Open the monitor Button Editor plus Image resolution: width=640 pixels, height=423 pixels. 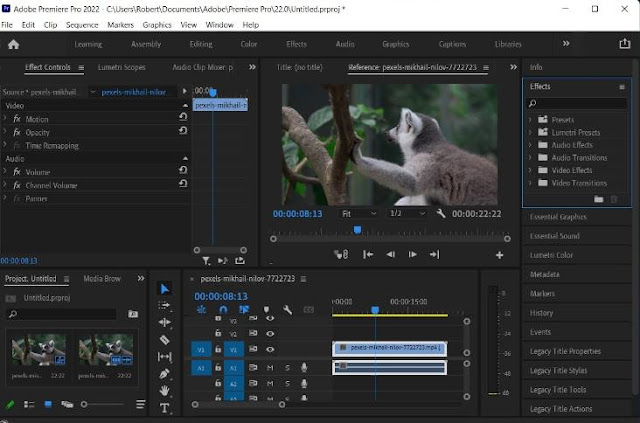(499, 255)
